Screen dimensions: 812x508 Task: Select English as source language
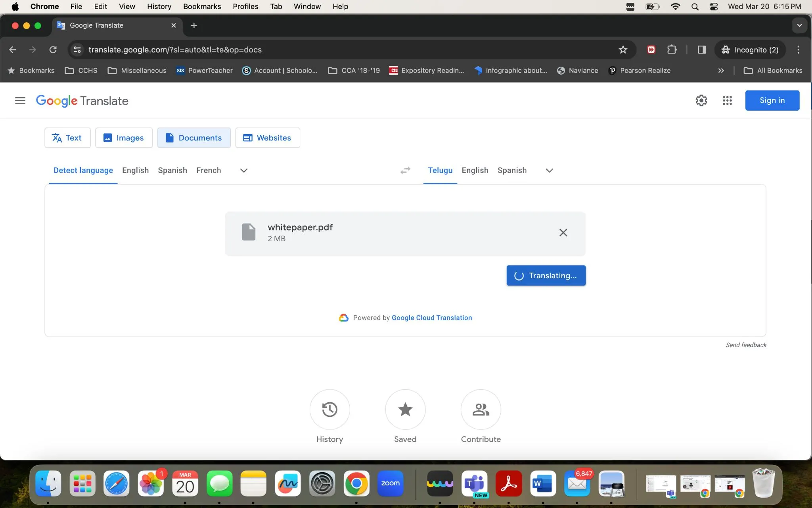pos(135,170)
